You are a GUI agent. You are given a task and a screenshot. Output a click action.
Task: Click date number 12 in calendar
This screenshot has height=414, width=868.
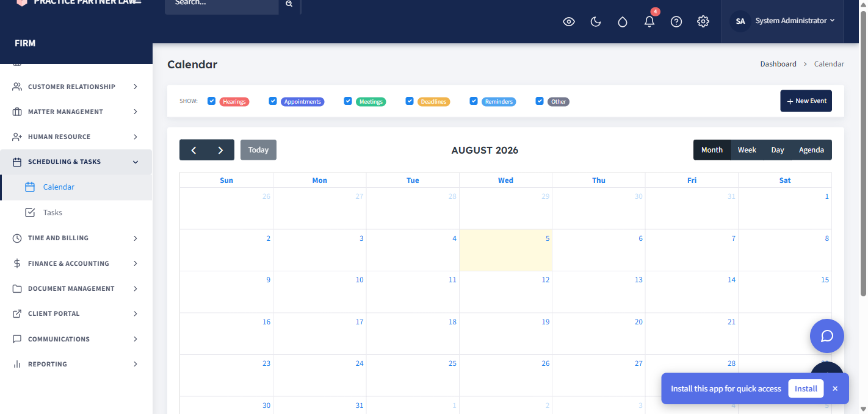[546, 280]
